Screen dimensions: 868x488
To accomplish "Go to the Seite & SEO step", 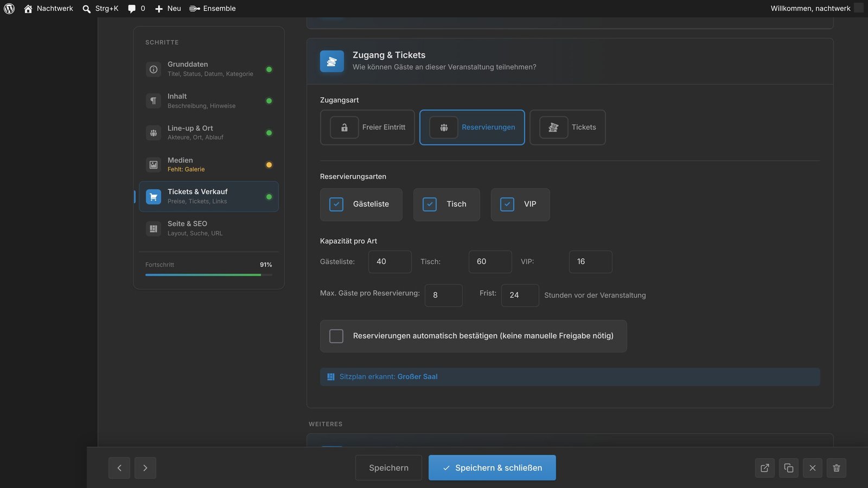I will [209, 228].
